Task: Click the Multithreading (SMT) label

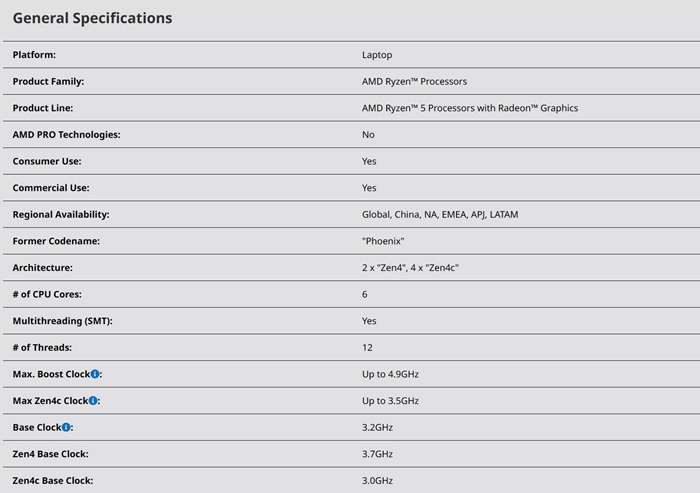Action: coord(62,321)
